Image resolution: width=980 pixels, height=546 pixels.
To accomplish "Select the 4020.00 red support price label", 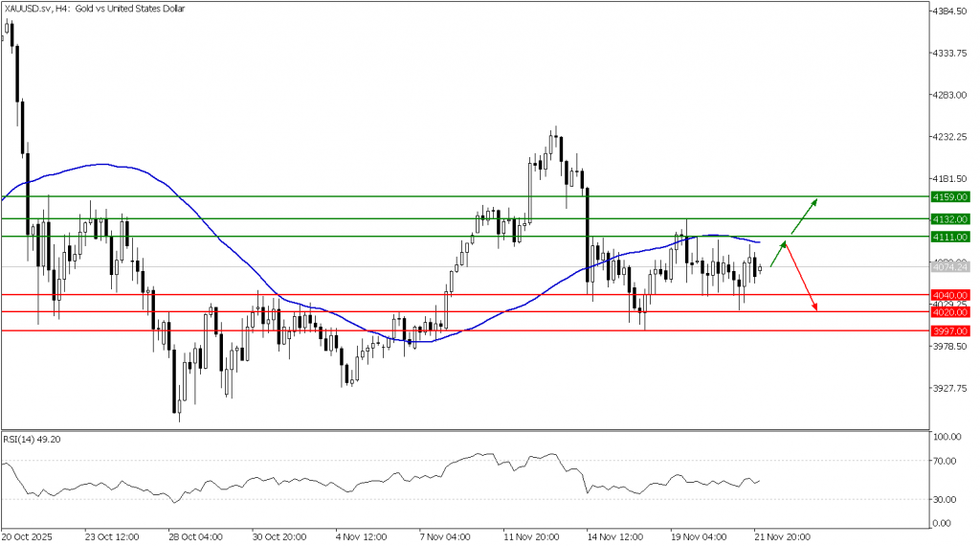I will [x=950, y=312].
